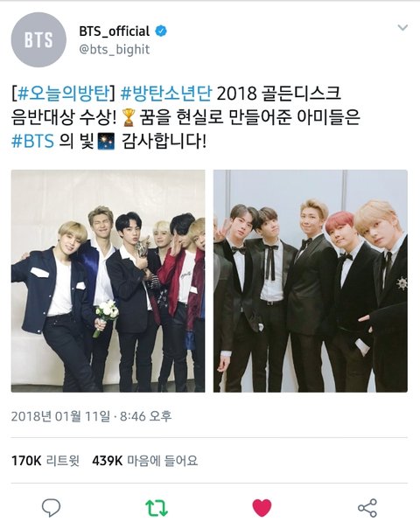Show the 439K 마음에 들어요 list
Viewport: 420px width, 522px height.
[x=145, y=461]
